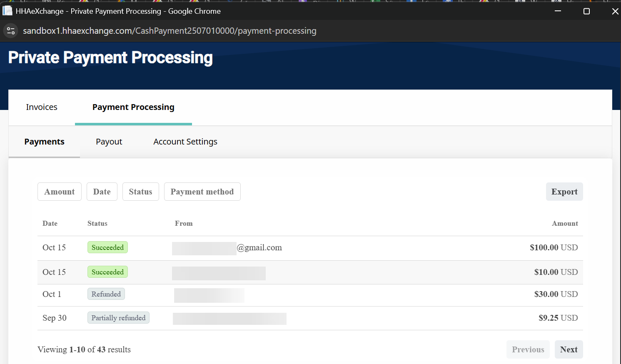Image resolution: width=621 pixels, height=364 pixels.
Task: Open the $100.00 USD payment row
Action: (553, 247)
